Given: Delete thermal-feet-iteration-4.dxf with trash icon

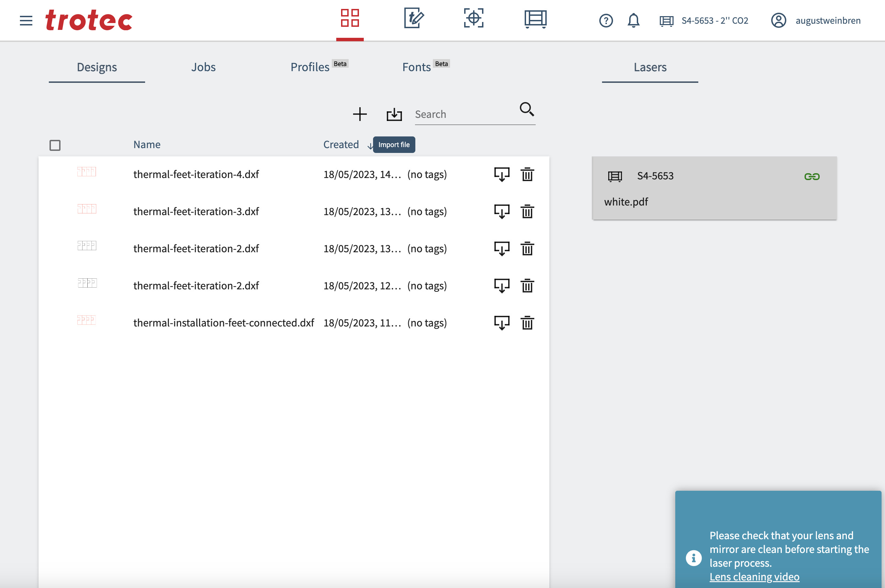Looking at the screenshot, I should coord(527,174).
